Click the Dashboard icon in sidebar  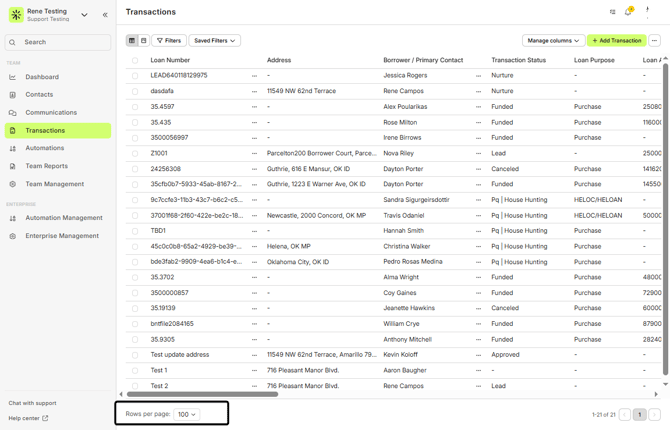pyautogui.click(x=13, y=77)
